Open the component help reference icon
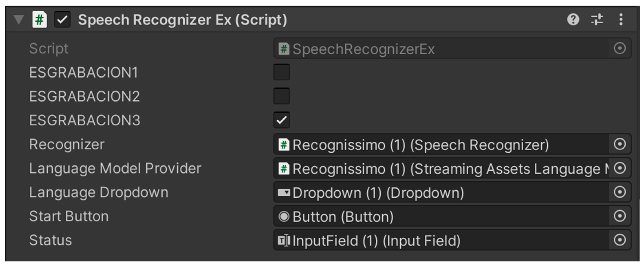Viewport: 644px width, 266px height. point(573,20)
